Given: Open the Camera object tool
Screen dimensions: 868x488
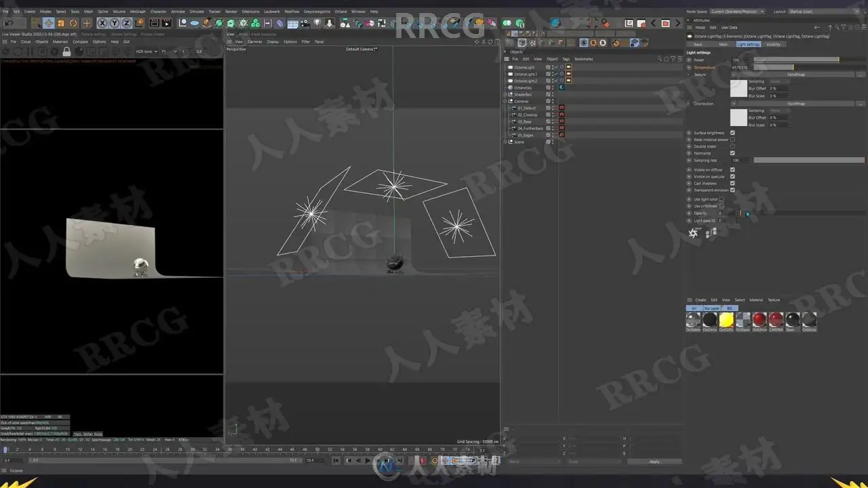Looking at the screenshot, I should [x=304, y=23].
